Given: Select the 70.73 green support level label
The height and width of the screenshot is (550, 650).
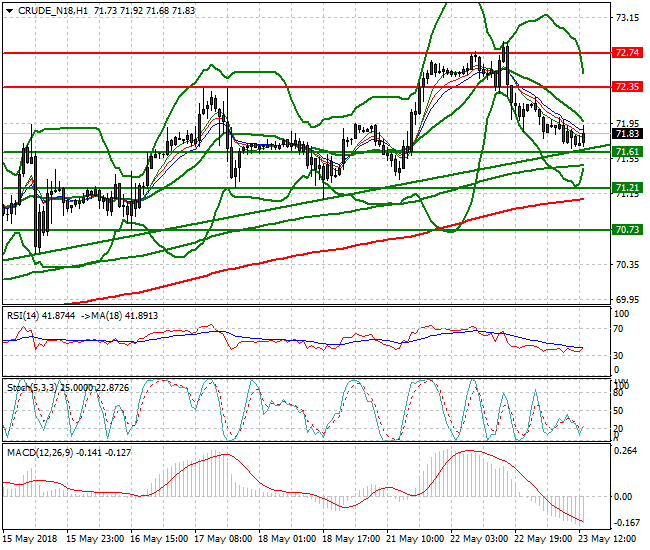Looking at the screenshot, I should pyautogui.click(x=627, y=230).
